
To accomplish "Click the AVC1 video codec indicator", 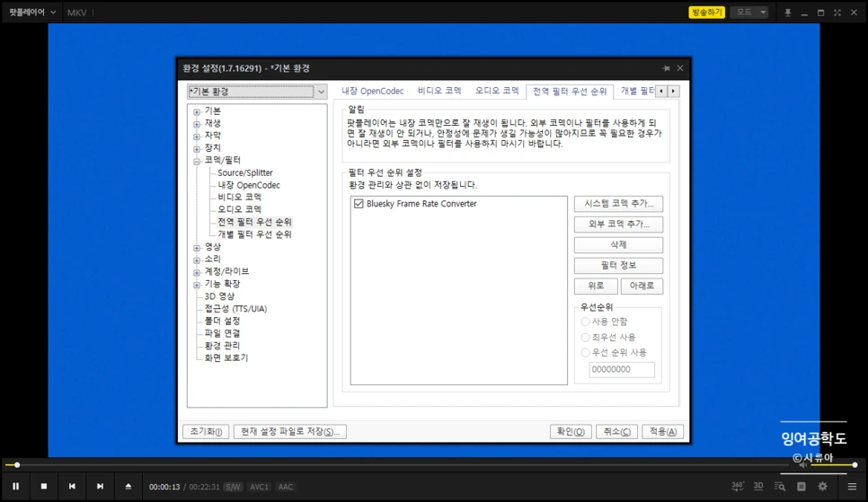I will coord(259,487).
